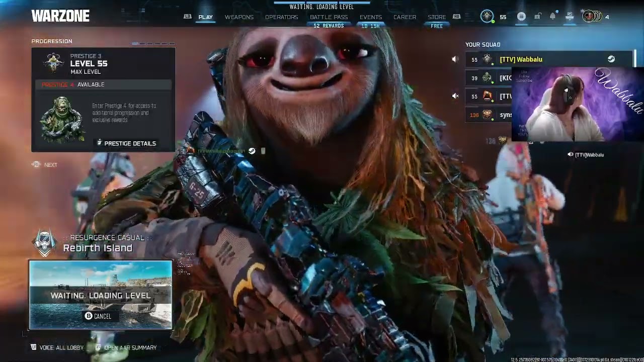
Task: Open AAR Summary
Action: tap(126, 347)
